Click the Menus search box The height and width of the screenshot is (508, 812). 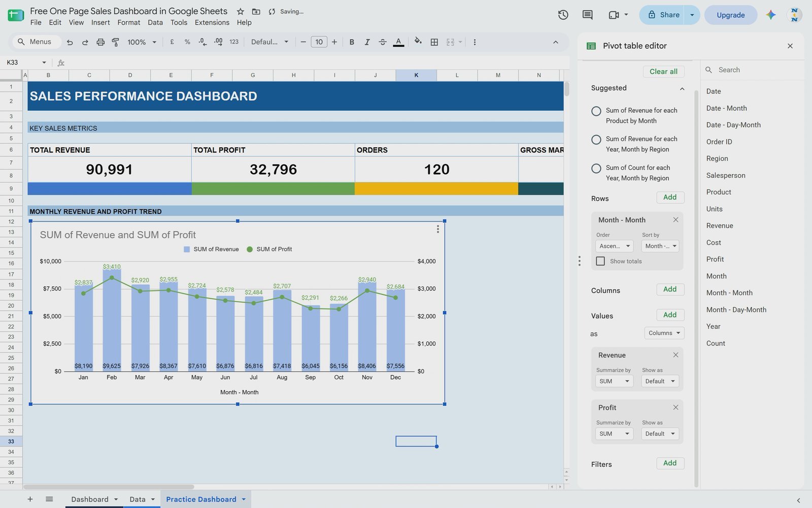[x=36, y=42]
